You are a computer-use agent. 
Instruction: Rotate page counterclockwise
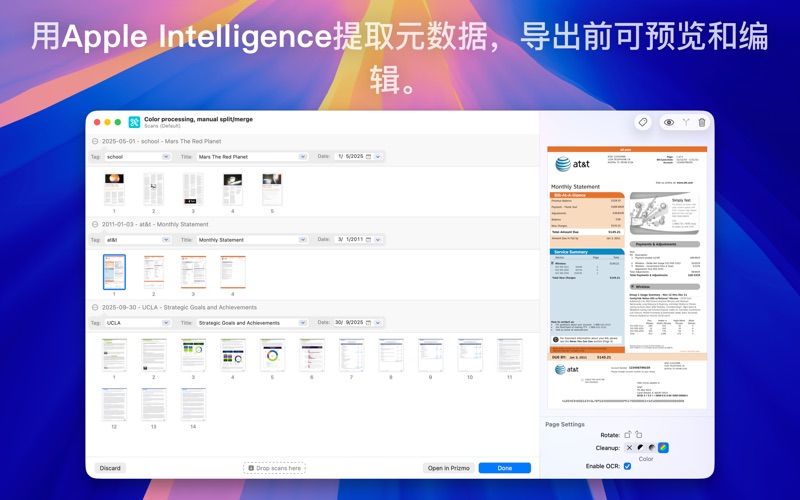[628, 434]
